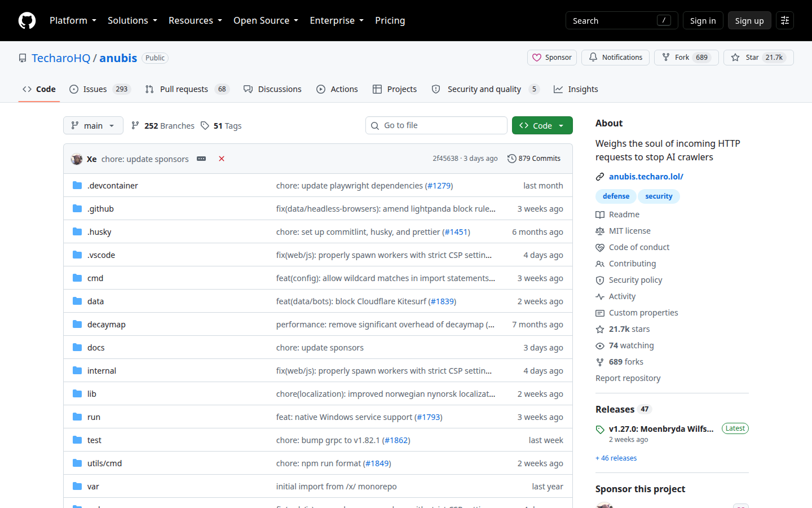Open the Insights tab

576,89
